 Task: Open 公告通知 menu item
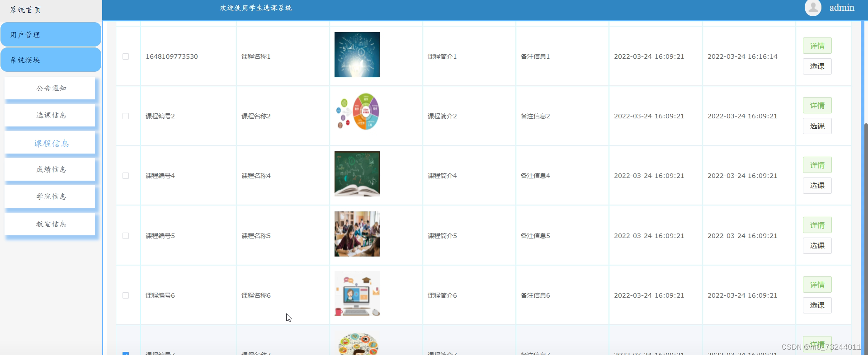[50, 88]
